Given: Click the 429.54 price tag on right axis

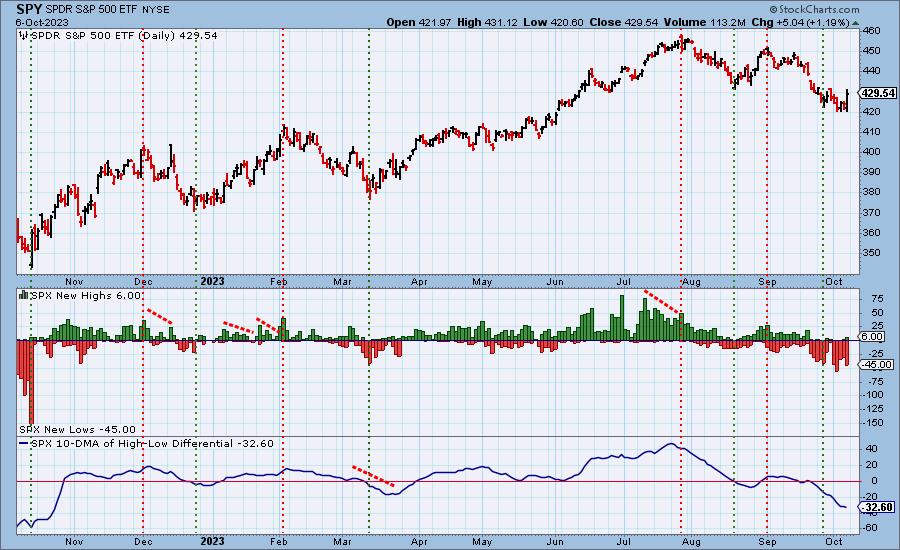Looking at the screenshot, I should coord(878,93).
